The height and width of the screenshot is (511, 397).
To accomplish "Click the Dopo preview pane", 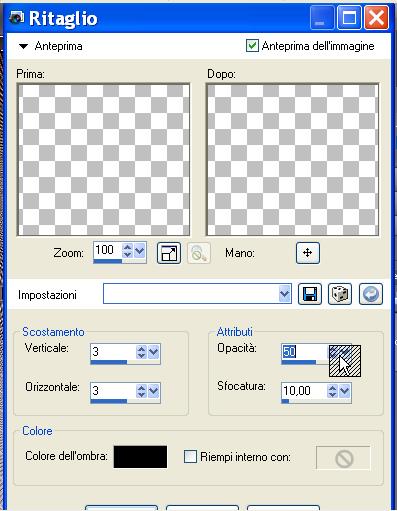I will pyautogui.click(x=293, y=160).
